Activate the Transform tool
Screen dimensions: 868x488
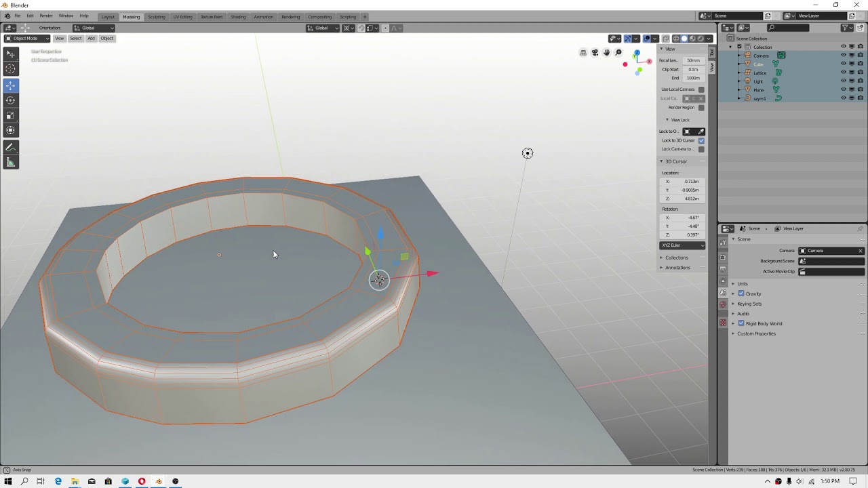tap(10, 130)
